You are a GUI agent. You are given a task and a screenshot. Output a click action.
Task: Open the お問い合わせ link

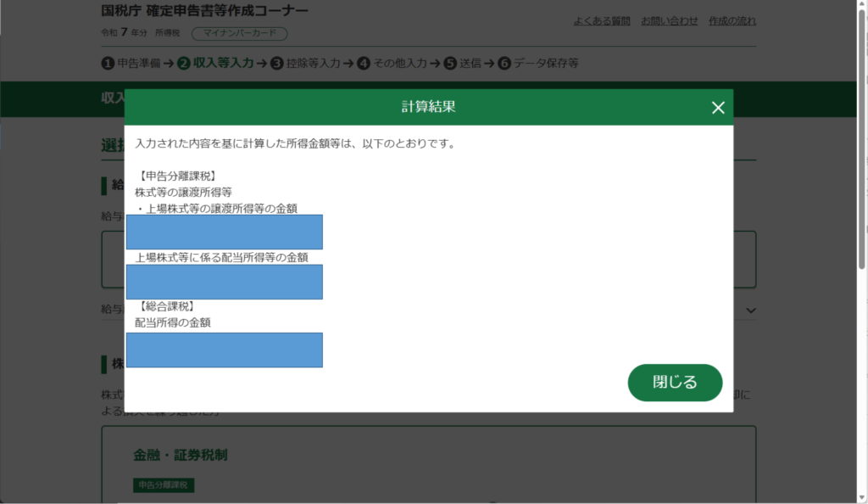(670, 21)
